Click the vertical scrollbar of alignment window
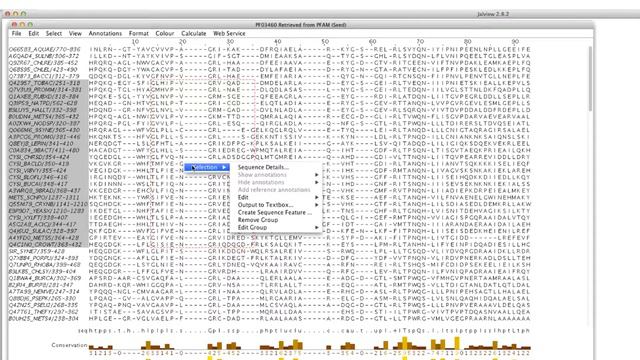Image resolution: width=640 pixels, height=360 pixels. click(590, 78)
